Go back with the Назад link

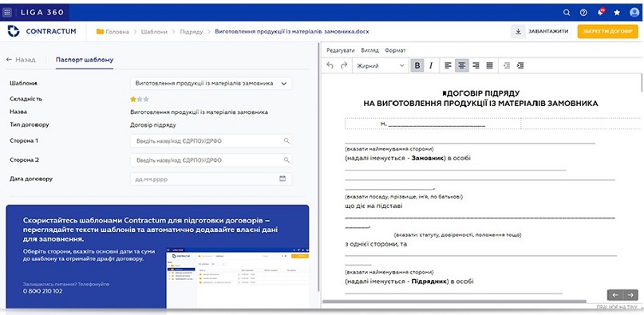pyautogui.click(x=22, y=60)
